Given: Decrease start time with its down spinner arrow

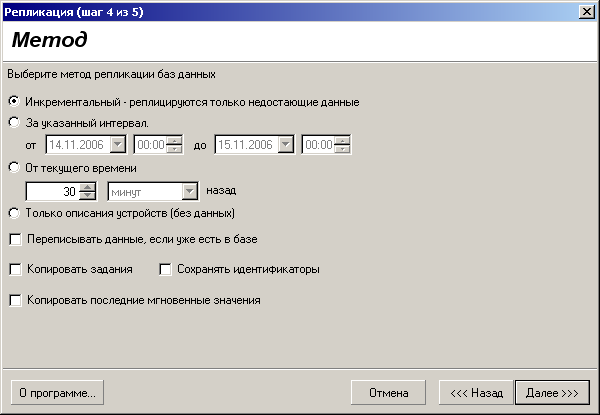Looking at the screenshot, I should click(174, 149).
